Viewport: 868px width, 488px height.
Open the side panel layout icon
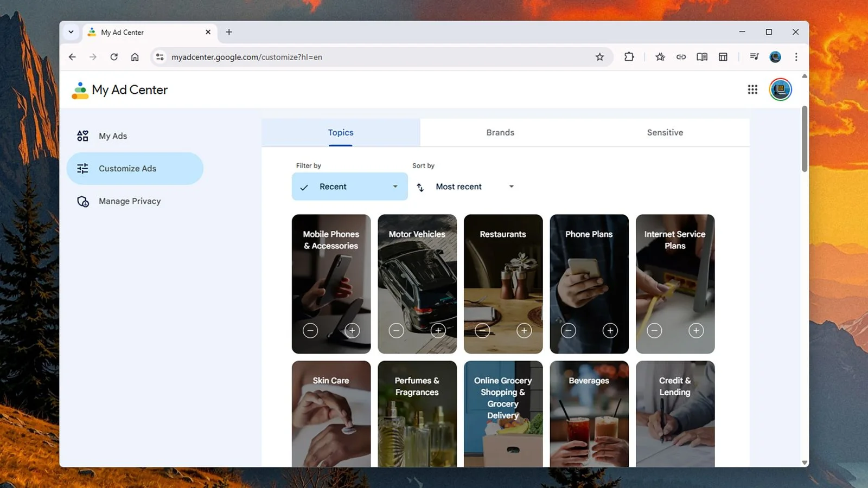point(723,57)
